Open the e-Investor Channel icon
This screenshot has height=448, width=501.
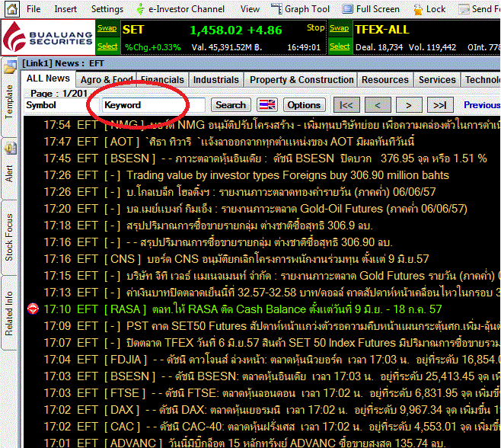pos(140,9)
